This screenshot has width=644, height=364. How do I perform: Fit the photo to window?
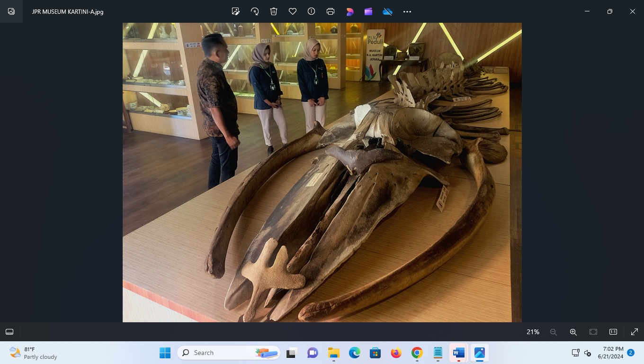point(593,332)
